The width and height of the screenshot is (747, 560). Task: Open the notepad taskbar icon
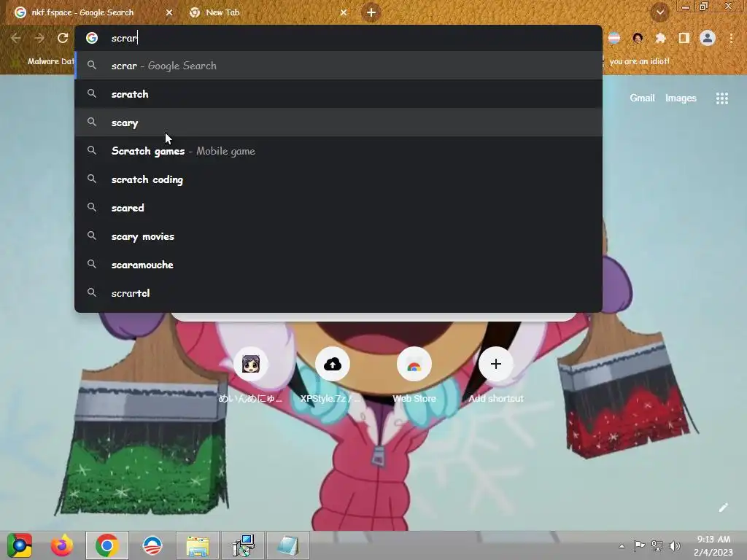(x=287, y=545)
